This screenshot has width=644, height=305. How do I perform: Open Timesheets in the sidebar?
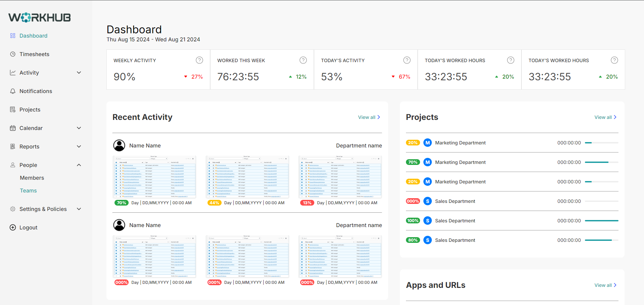34,54
